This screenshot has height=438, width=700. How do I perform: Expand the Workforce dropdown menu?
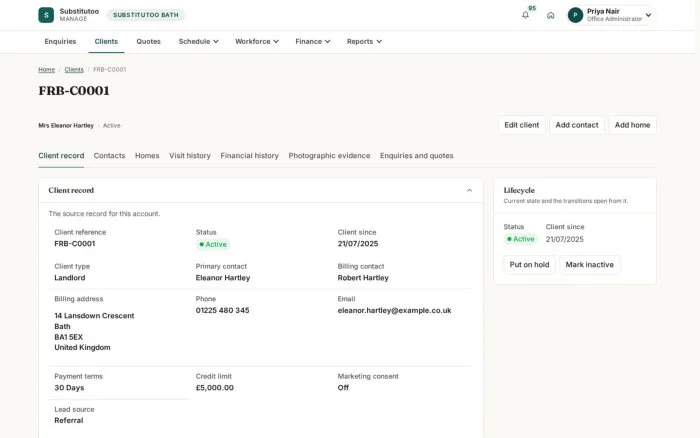257,42
